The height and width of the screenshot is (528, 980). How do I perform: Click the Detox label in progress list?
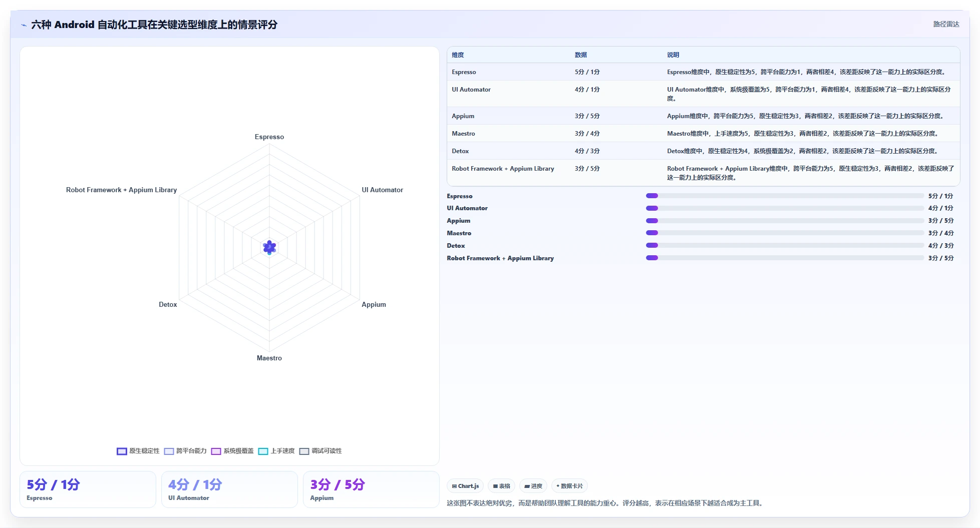[456, 246]
